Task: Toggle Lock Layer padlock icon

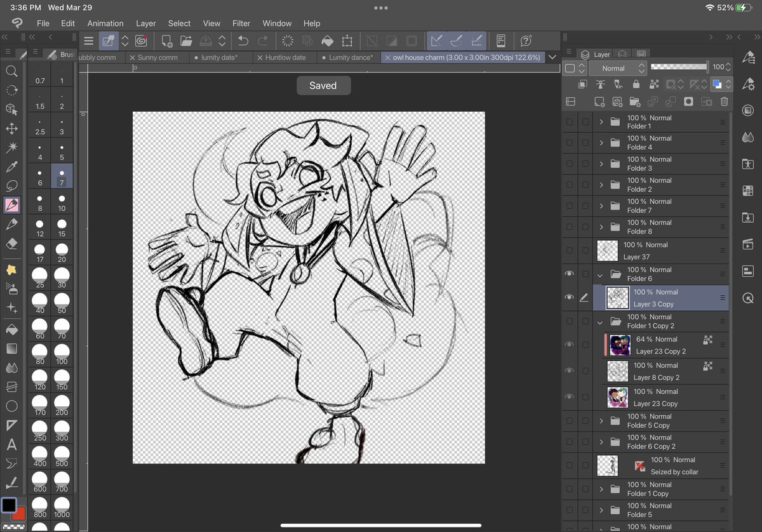Action: coord(636,84)
